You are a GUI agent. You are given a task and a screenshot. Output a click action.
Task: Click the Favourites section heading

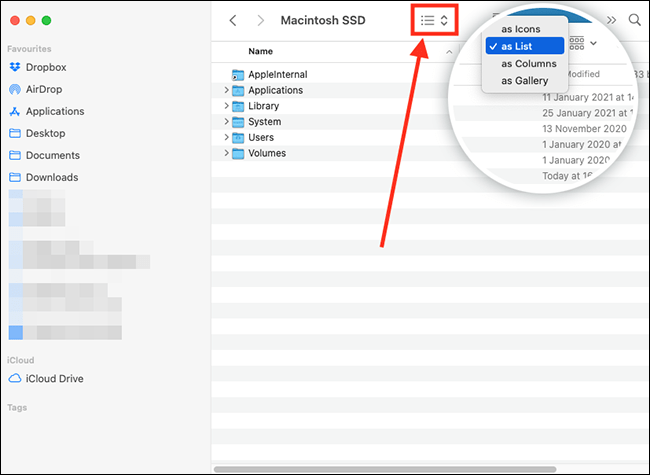[x=29, y=49]
